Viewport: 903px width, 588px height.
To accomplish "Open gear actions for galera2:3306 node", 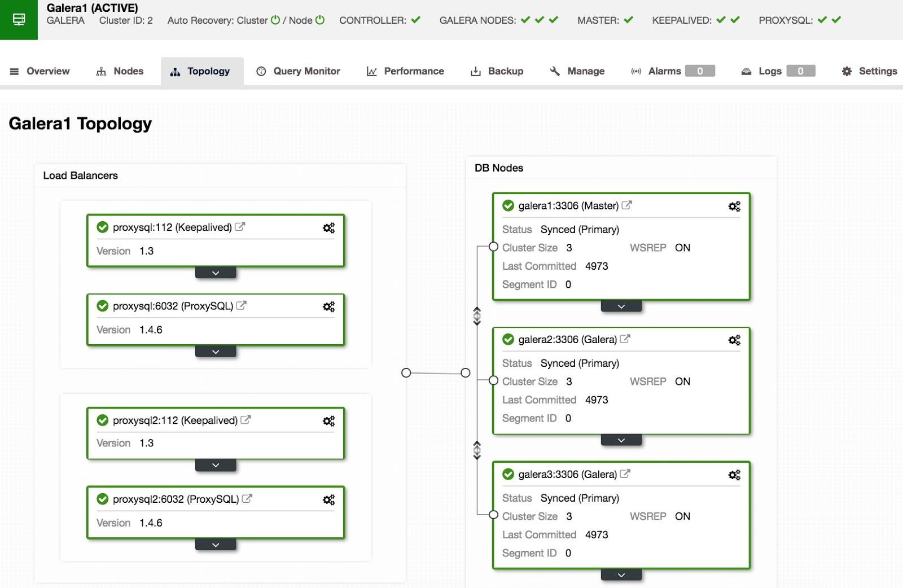I will coord(734,340).
